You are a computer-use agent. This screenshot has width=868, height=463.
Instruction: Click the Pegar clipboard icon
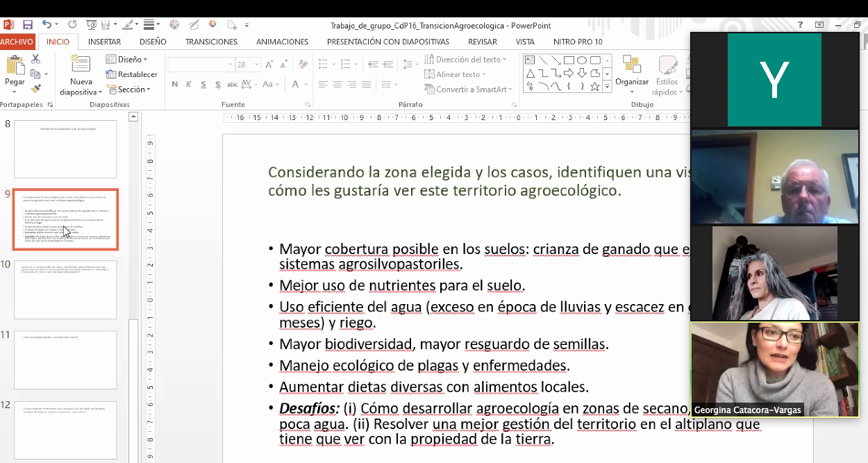(15, 66)
